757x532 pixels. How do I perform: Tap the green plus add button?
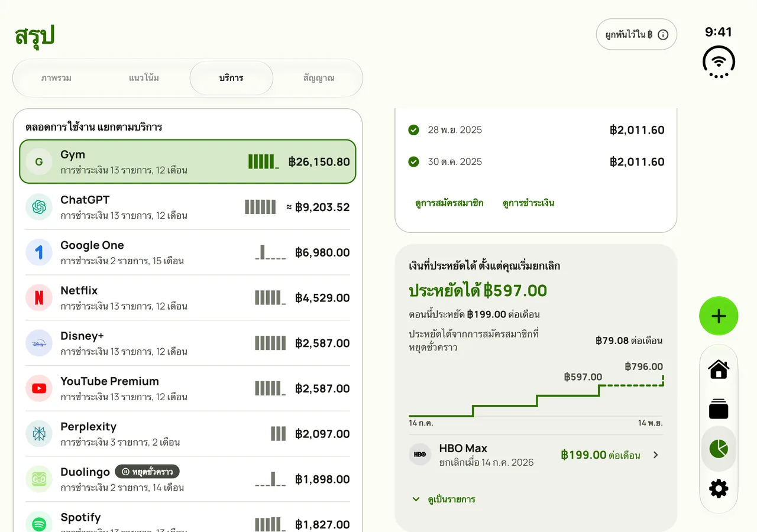pyautogui.click(x=719, y=316)
